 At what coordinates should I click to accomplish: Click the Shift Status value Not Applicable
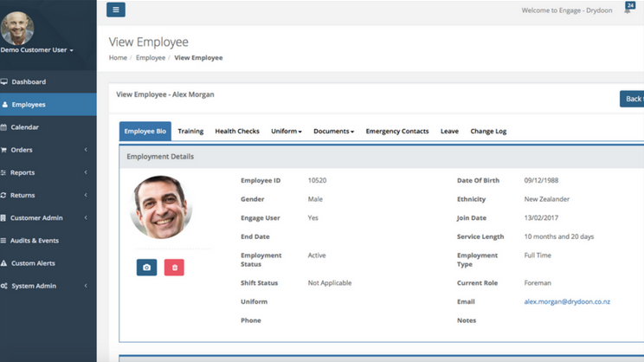(330, 283)
